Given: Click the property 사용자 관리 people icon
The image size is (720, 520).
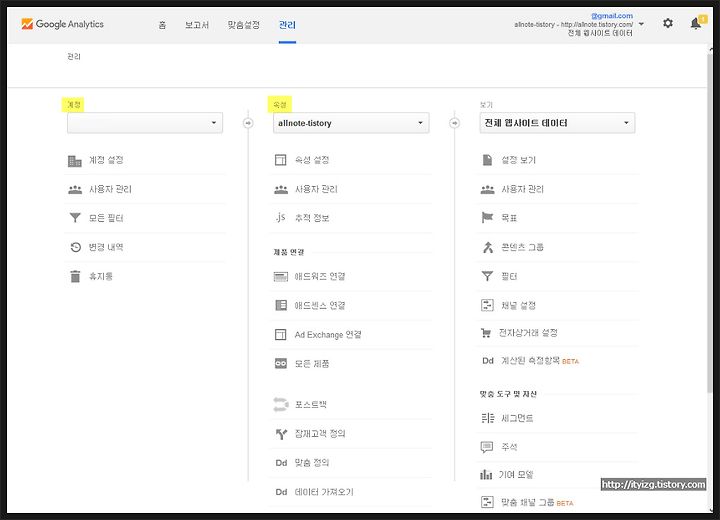Looking at the screenshot, I should (x=281, y=189).
